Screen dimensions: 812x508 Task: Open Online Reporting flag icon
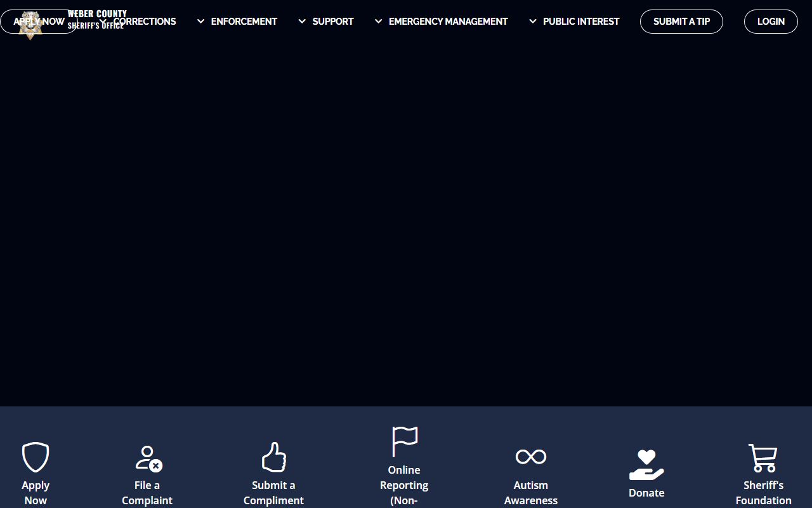[x=404, y=441]
